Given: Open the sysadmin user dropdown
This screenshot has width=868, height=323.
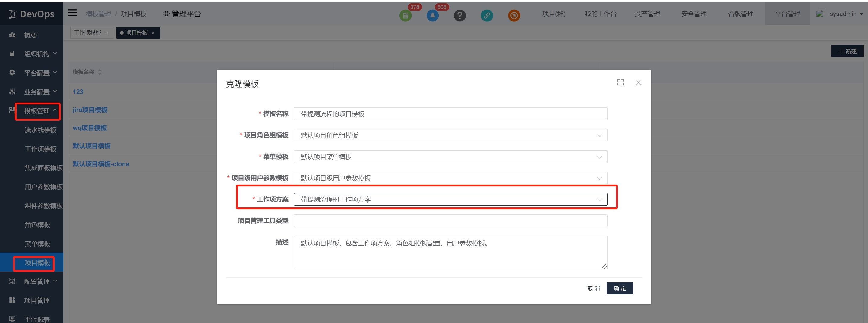Looking at the screenshot, I should 842,14.
